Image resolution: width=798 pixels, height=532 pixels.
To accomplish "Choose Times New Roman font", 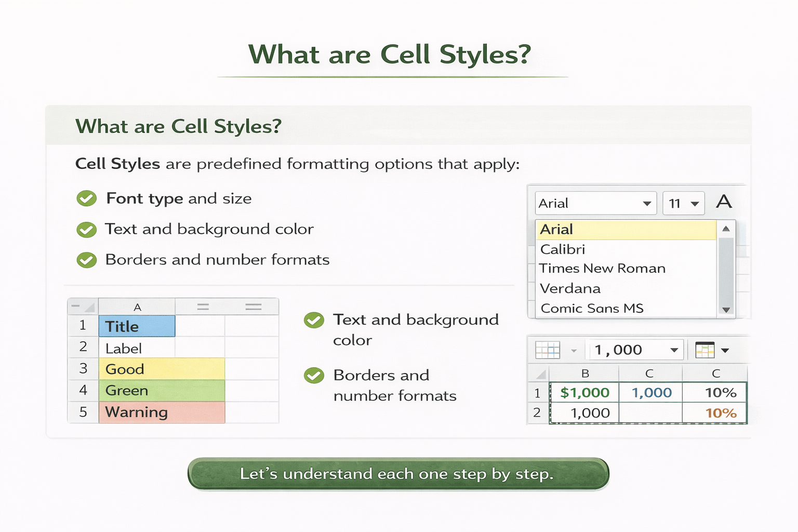I will click(x=626, y=269).
